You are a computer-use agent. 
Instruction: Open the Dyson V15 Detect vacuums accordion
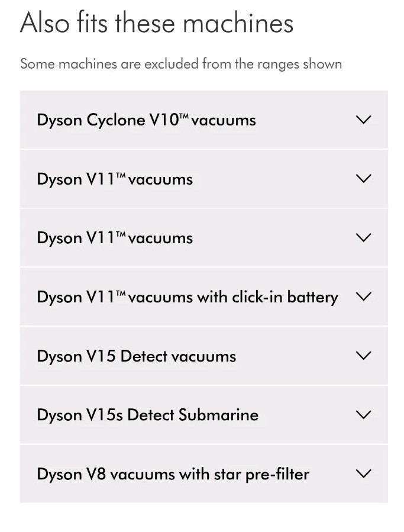203,356
